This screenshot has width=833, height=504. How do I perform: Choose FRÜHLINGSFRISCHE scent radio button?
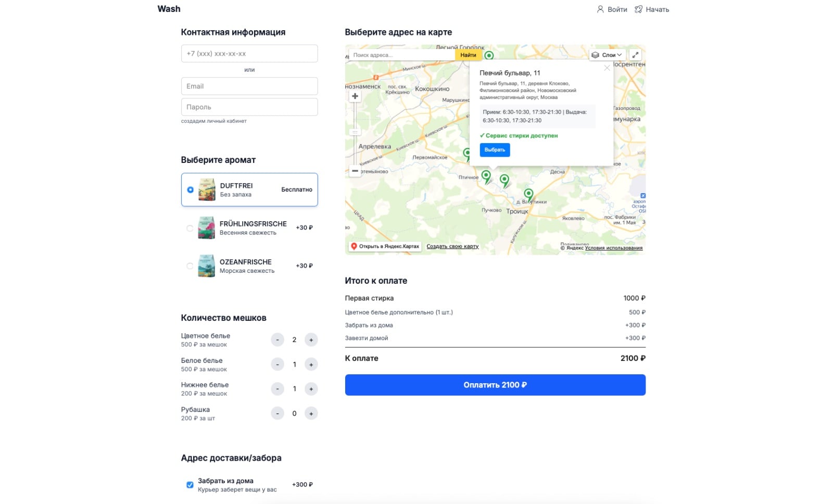click(x=190, y=228)
